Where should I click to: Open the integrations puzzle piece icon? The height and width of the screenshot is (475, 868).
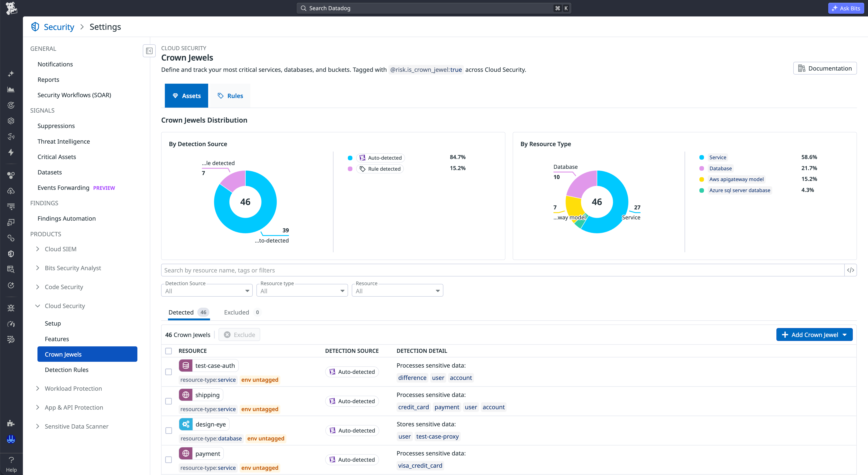tap(11, 423)
